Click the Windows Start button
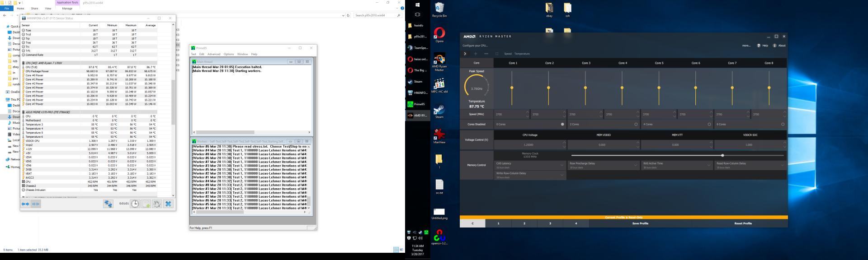 [x=417, y=5]
